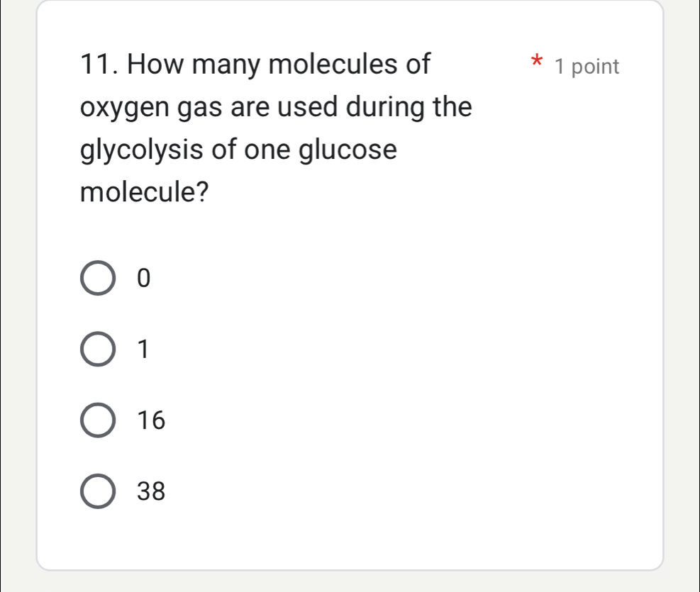Click the 1 point label
The width and height of the screenshot is (700, 592).
(x=587, y=67)
